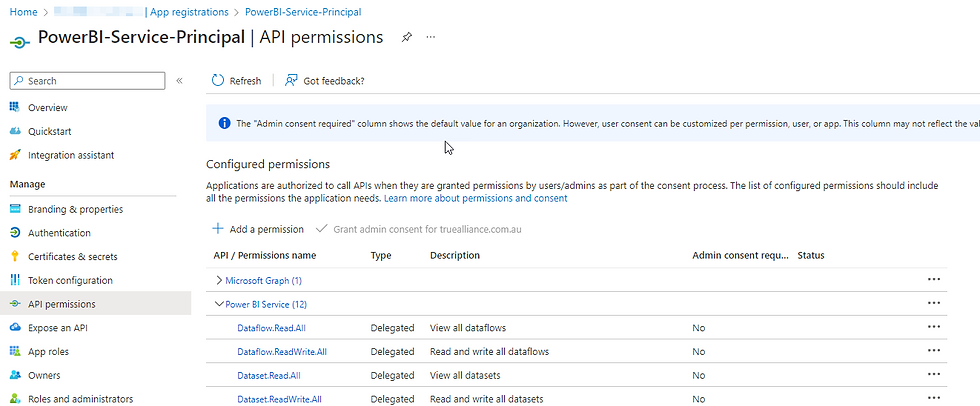Click the pin icon beside the page title

pos(406,37)
